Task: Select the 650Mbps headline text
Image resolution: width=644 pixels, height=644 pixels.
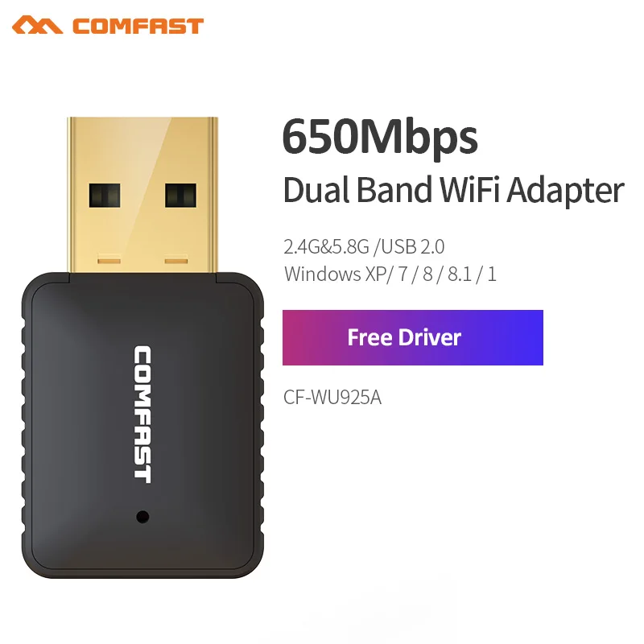Action: (x=380, y=137)
